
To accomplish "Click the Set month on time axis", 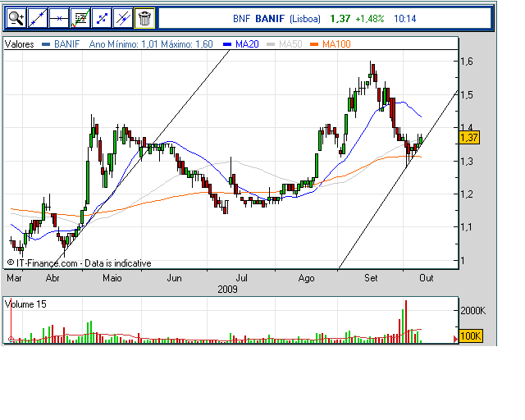I will tap(370, 278).
